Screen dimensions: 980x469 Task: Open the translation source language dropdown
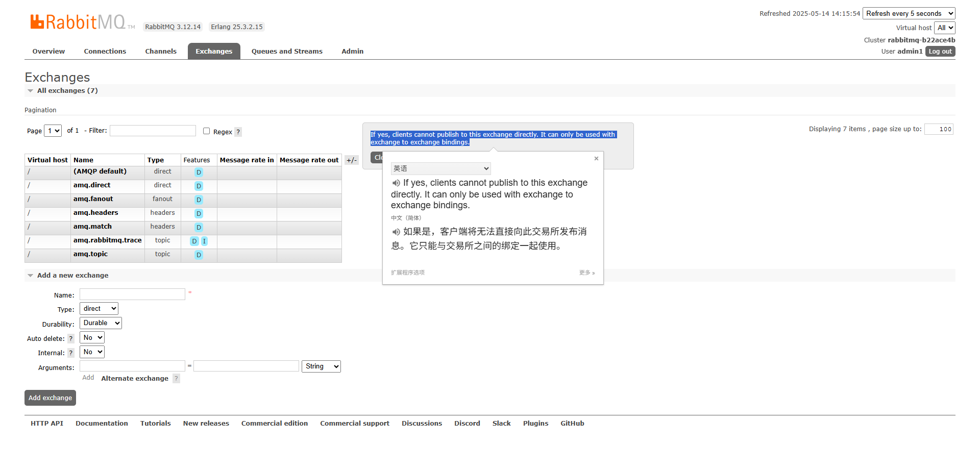pos(441,168)
